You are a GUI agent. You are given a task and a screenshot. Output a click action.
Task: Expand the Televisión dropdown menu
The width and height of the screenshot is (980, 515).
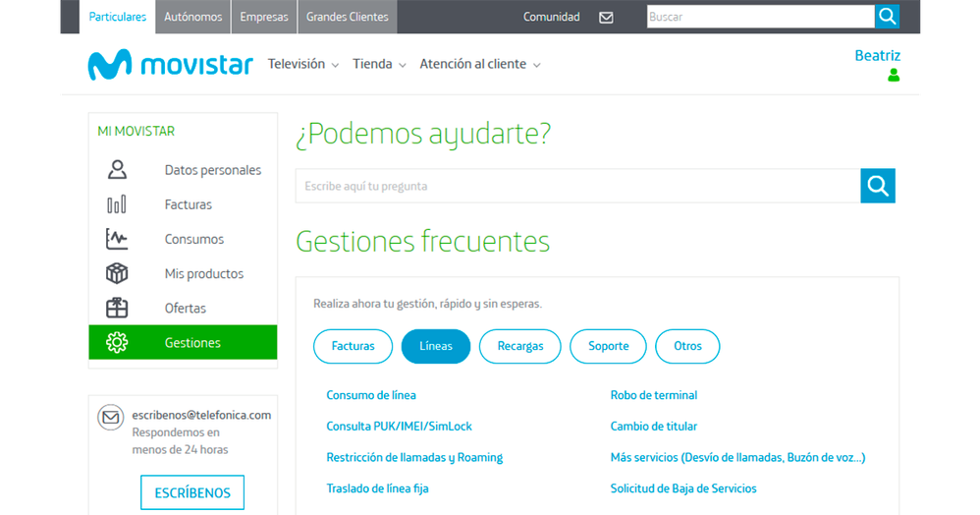[303, 64]
